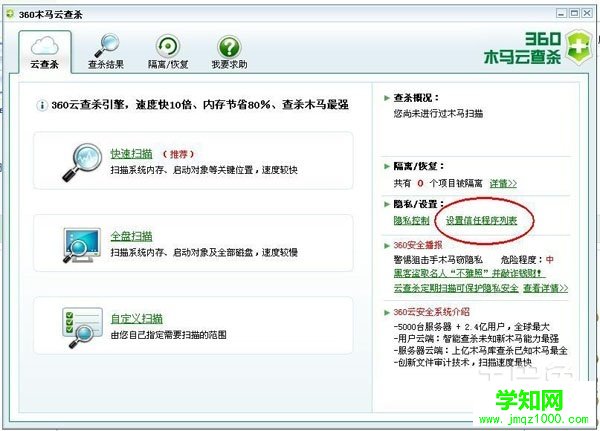Open the news link 黑客盗取名人“不雅照”

click(470, 273)
